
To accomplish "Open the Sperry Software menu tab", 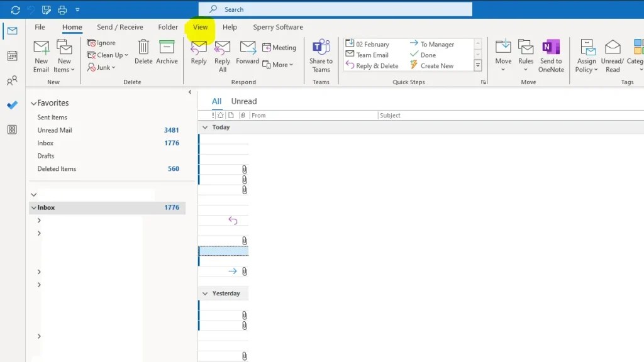I will pyautogui.click(x=278, y=27).
